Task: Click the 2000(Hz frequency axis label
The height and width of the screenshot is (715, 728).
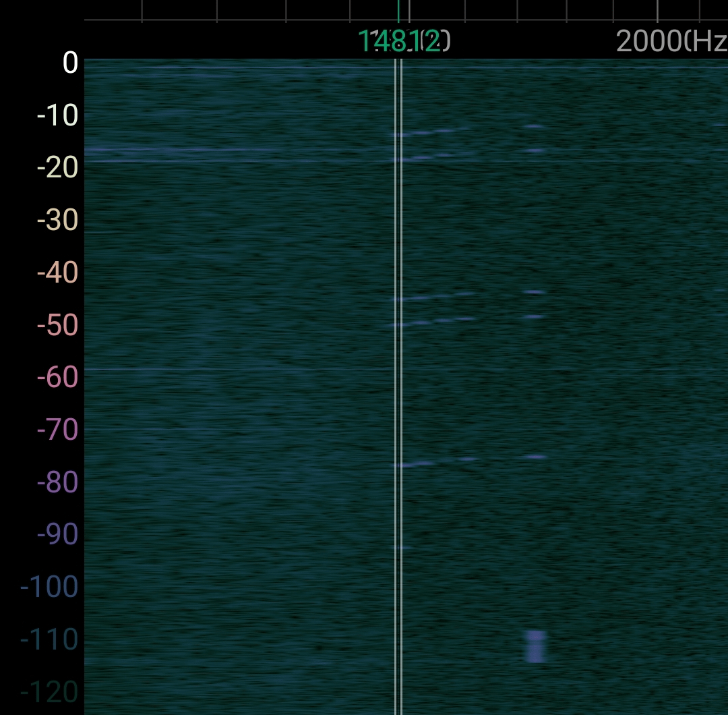Action: pyautogui.click(x=672, y=41)
